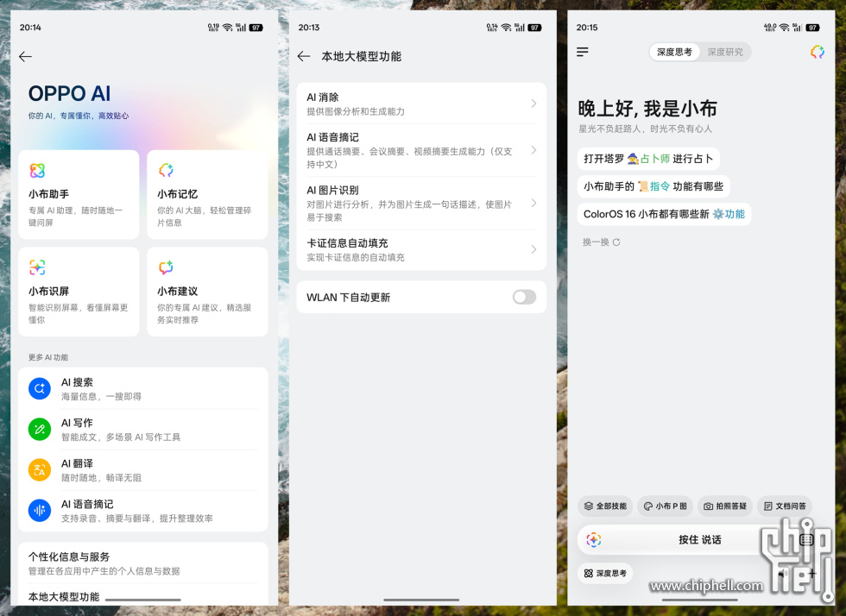The height and width of the screenshot is (616, 846).
Task: Switch to the 深度研究 tab
Action: coord(726,52)
